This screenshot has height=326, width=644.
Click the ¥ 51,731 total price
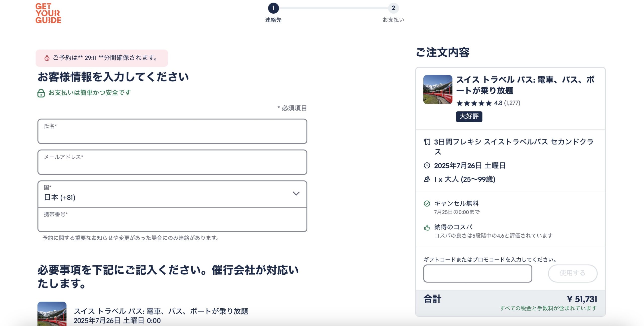click(x=582, y=299)
